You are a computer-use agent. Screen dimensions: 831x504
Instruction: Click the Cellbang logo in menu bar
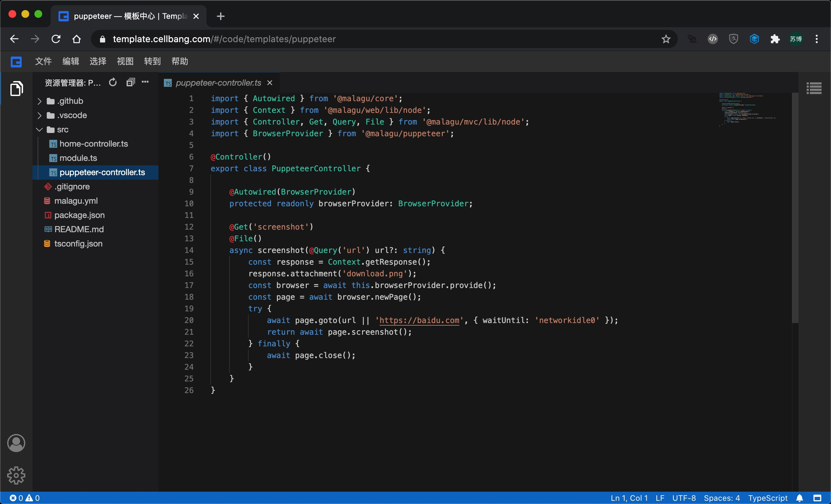(16, 62)
